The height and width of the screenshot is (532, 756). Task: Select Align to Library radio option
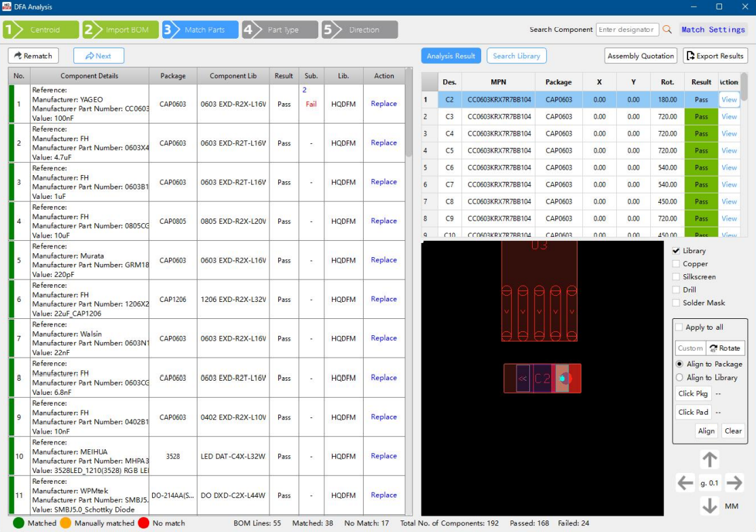(679, 377)
